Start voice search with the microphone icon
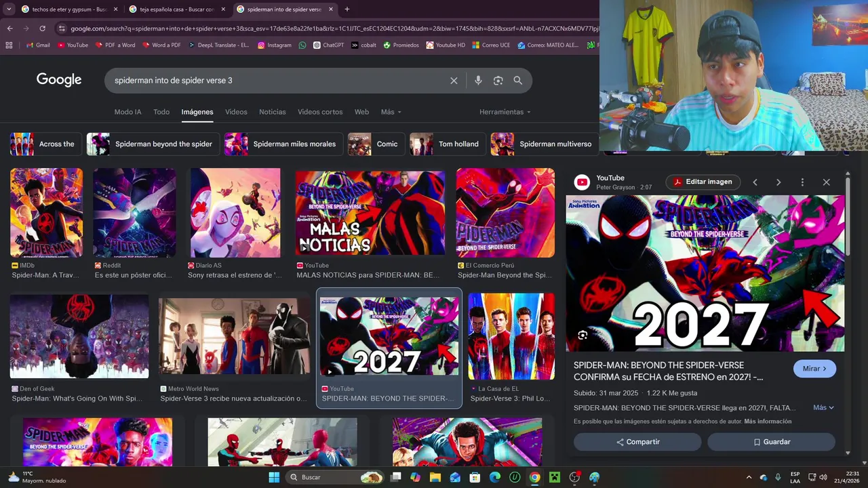 point(478,81)
